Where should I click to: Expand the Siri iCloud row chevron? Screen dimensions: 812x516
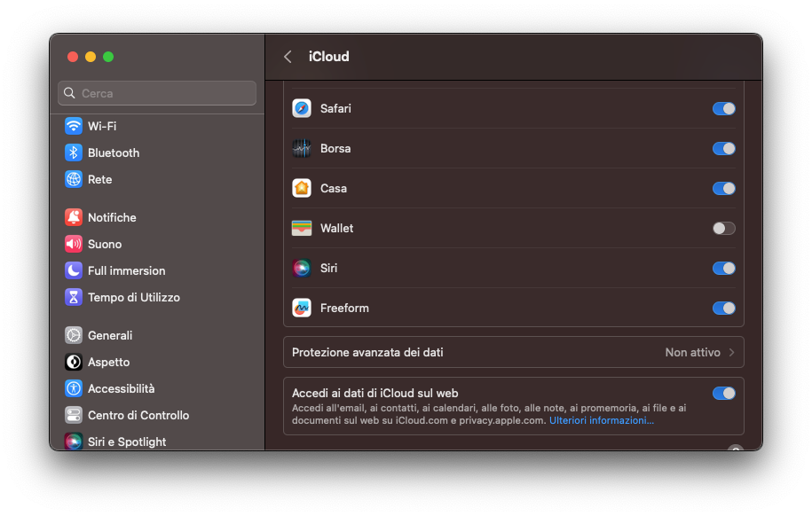point(723,268)
